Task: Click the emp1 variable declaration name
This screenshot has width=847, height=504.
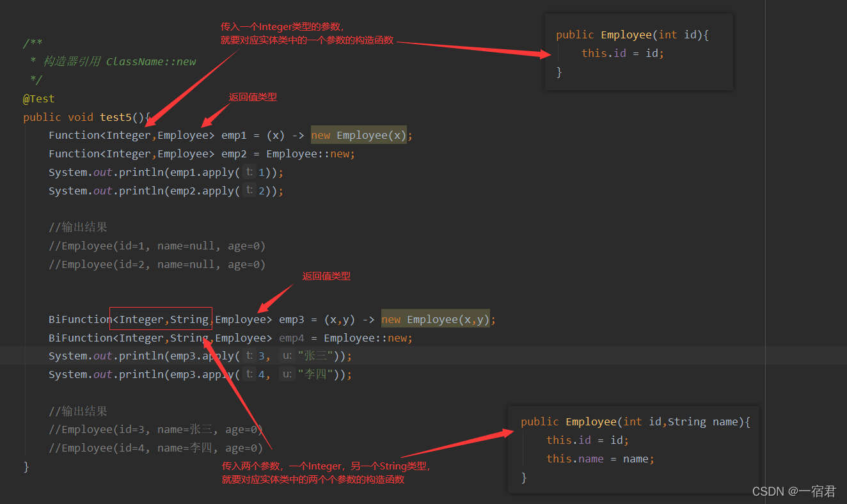Action: (x=234, y=135)
